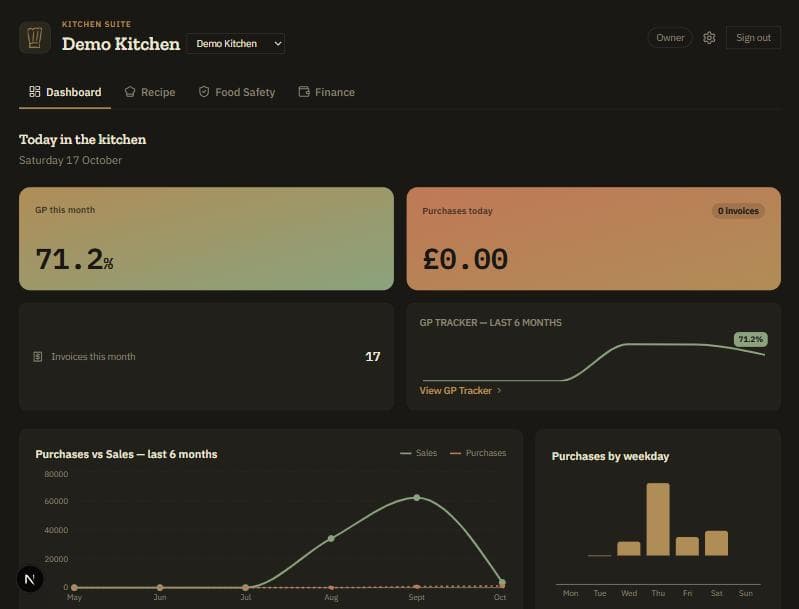Open the Recipe tab

point(150,92)
